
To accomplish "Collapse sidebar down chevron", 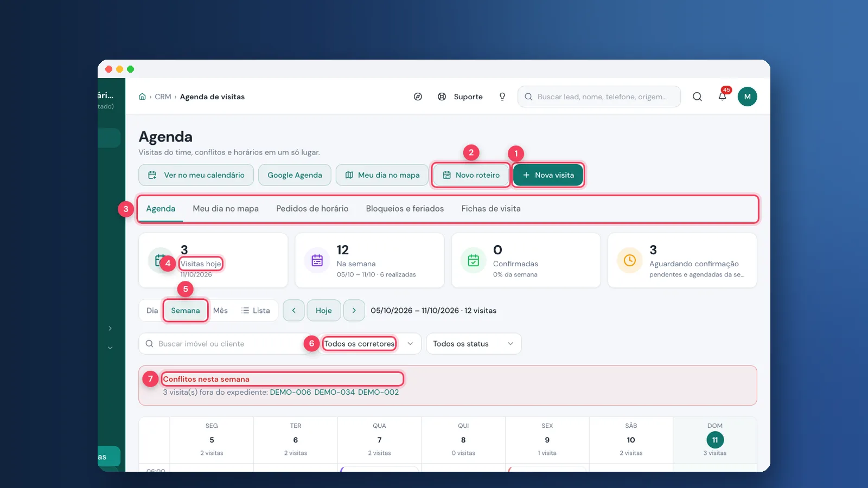I will (x=110, y=348).
